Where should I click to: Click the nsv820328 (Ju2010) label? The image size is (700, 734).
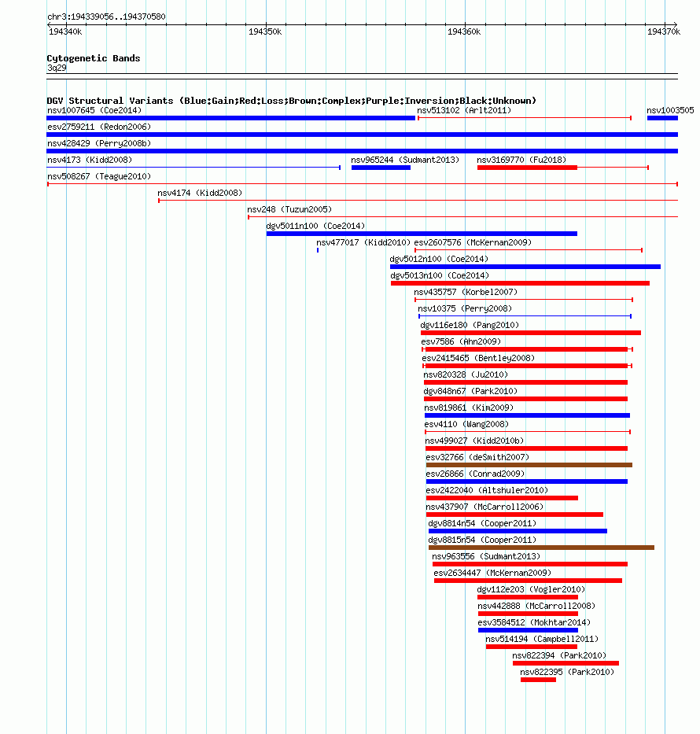(x=465, y=375)
